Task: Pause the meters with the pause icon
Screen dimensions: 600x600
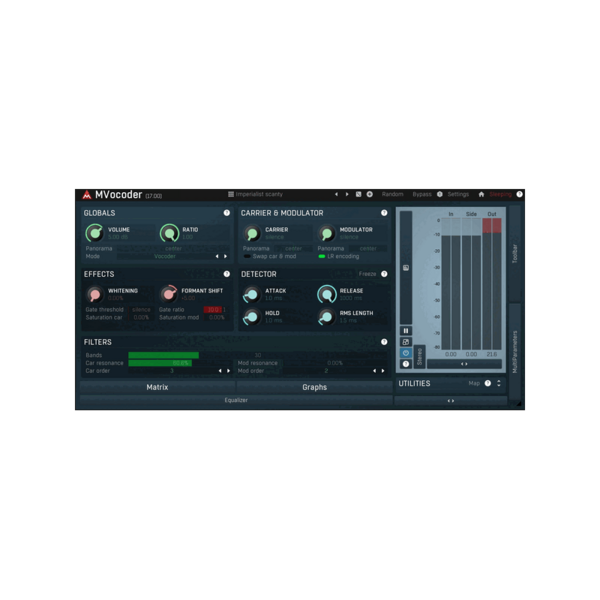Action: [x=406, y=331]
